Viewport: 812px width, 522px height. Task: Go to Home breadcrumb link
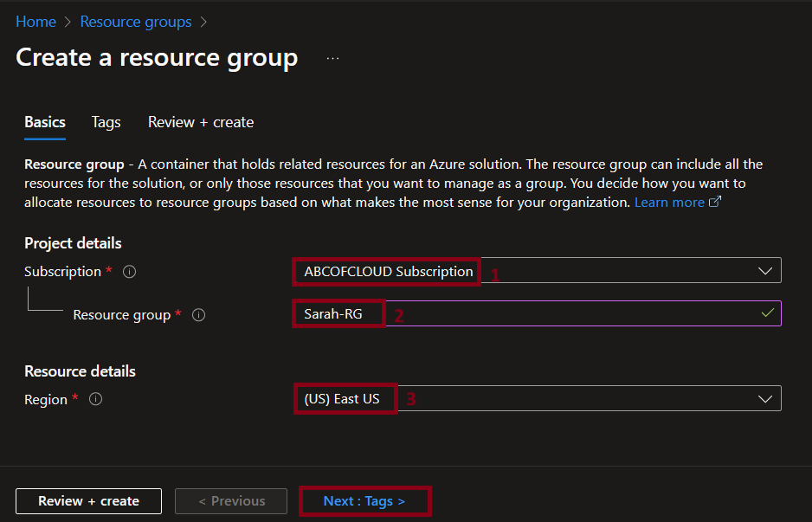pos(35,22)
